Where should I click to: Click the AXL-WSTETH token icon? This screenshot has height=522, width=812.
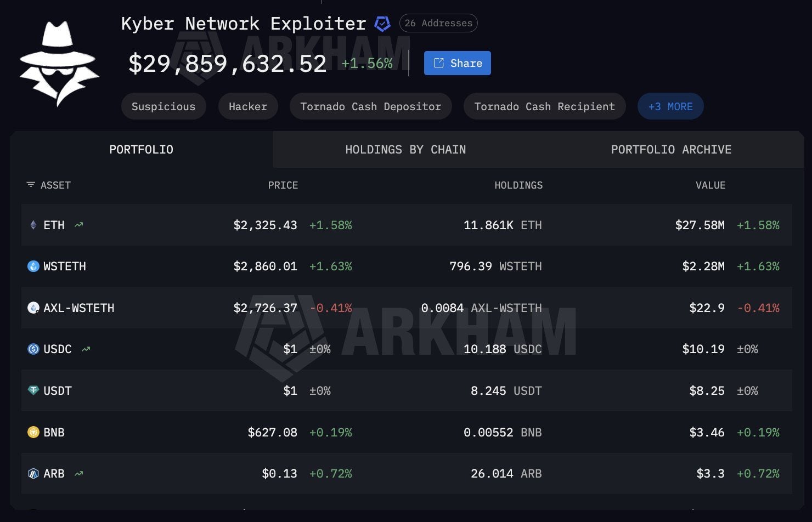coord(33,308)
